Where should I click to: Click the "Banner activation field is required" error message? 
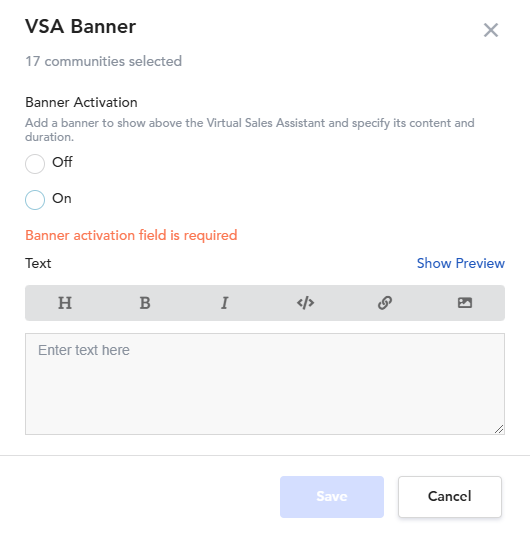point(131,235)
